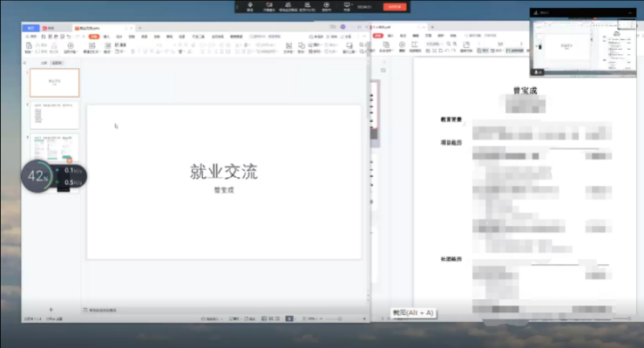Click the 曾宝成 subtitle on the slide

[224, 190]
